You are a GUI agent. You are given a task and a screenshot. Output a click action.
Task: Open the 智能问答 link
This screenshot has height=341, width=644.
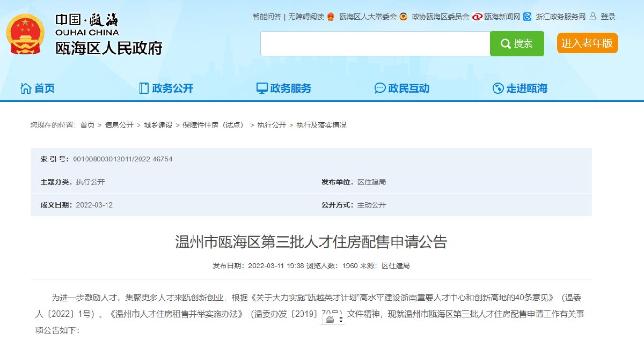pos(267,17)
